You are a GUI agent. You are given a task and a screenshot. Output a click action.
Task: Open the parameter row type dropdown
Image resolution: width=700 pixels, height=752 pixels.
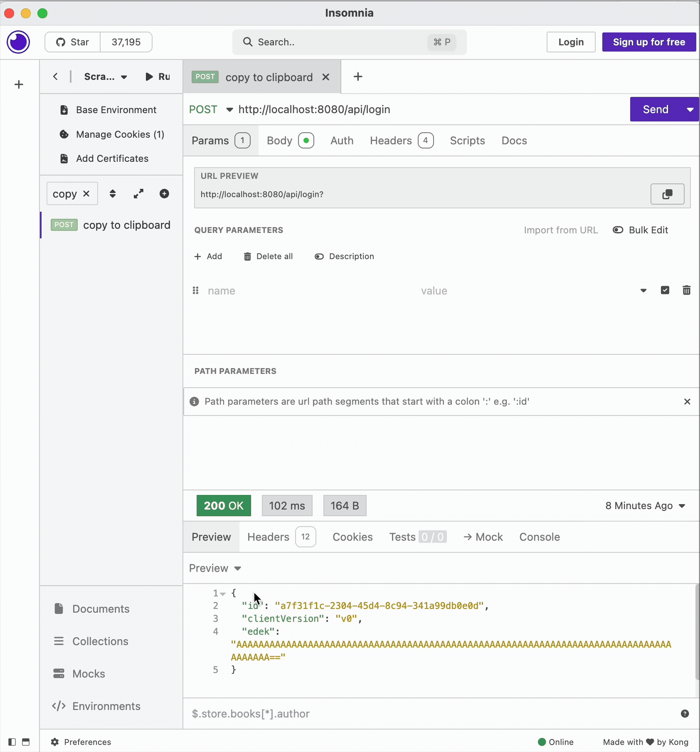[643, 290]
